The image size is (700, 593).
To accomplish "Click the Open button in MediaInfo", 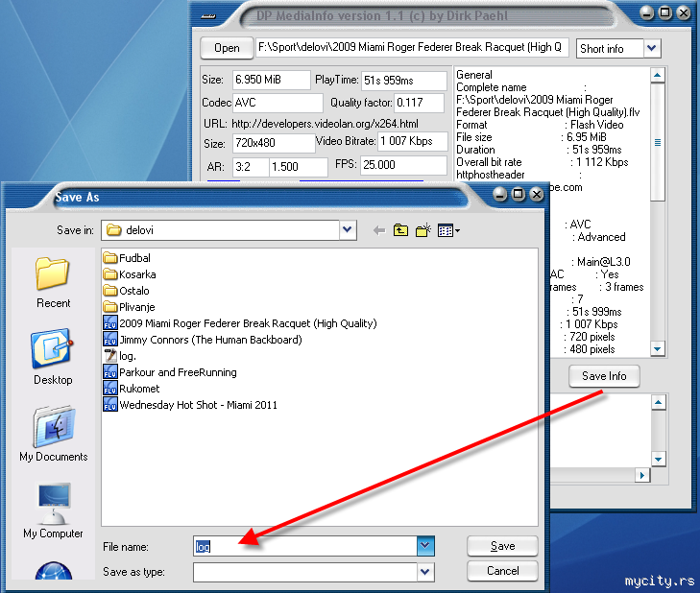I will pyautogui.click(x=227, y=48).
